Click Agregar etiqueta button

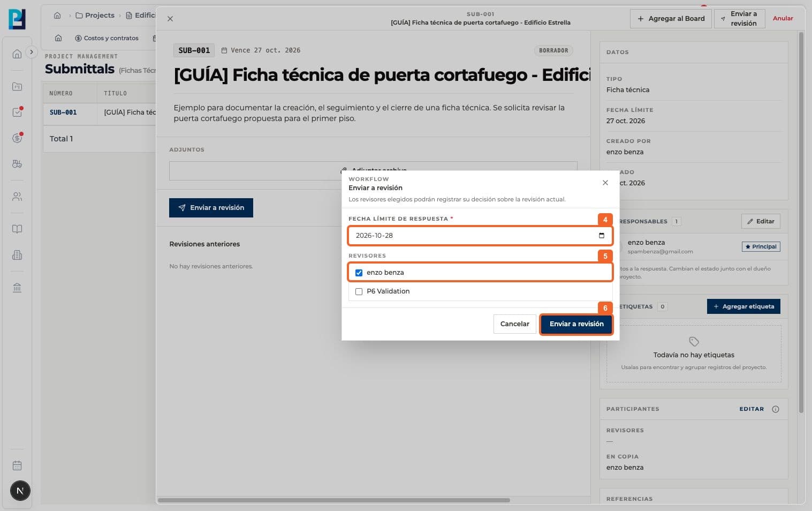pyautogui.click(x=743, y=306)
